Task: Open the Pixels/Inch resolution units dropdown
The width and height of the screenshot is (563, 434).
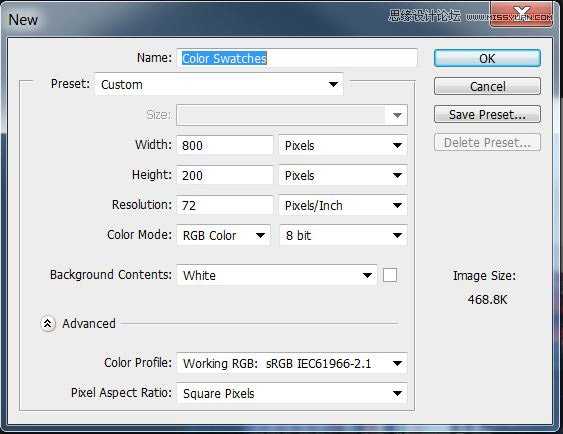Action: point(343,205)
